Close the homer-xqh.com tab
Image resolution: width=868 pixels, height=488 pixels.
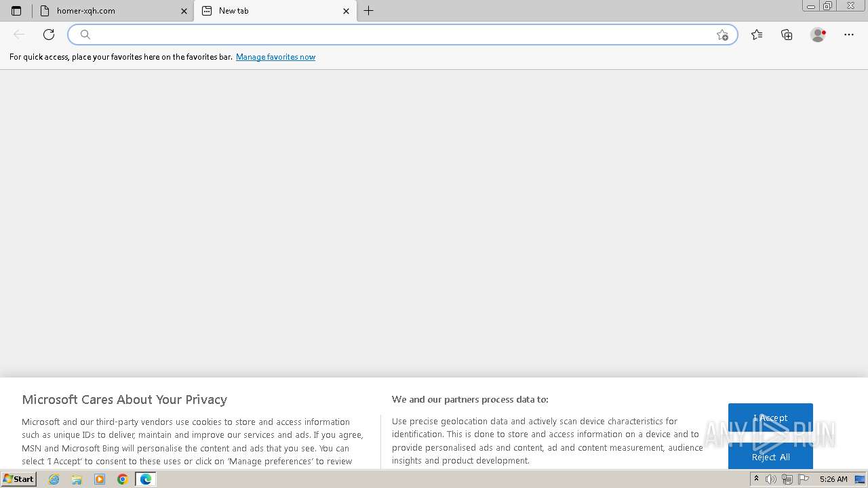tap(184, 11)
